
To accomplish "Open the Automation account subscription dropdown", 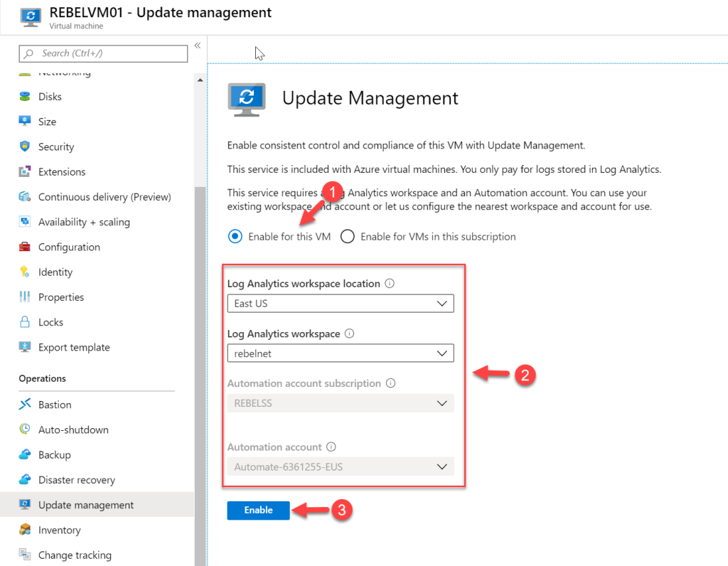I will (x=340, y=402).
